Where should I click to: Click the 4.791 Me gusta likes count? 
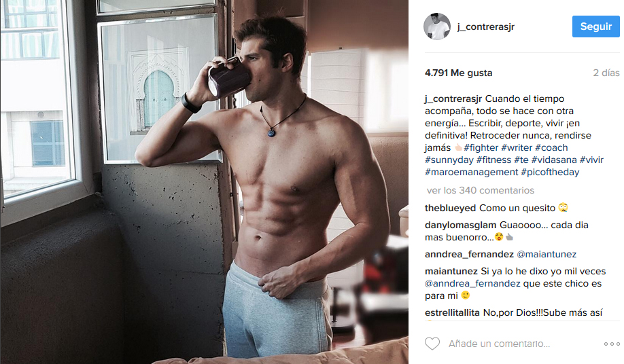pyautogui.click(x=458, y=73)
